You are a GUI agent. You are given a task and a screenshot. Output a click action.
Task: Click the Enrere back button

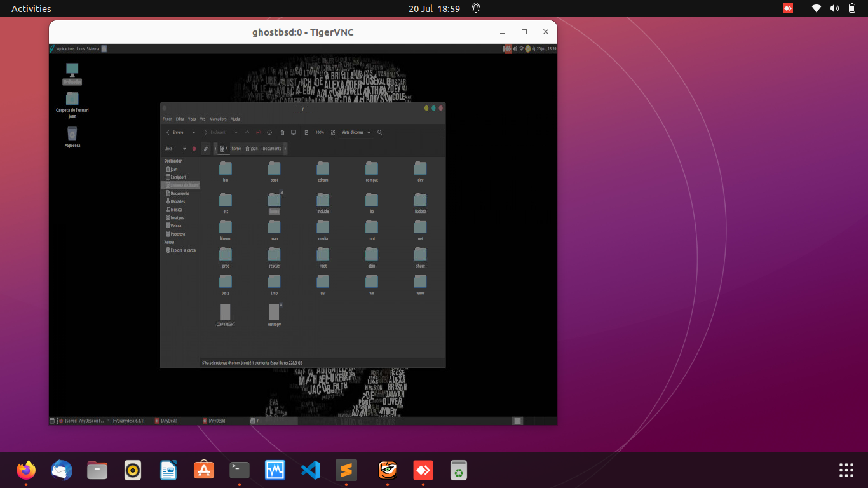(x=175, y=133)
